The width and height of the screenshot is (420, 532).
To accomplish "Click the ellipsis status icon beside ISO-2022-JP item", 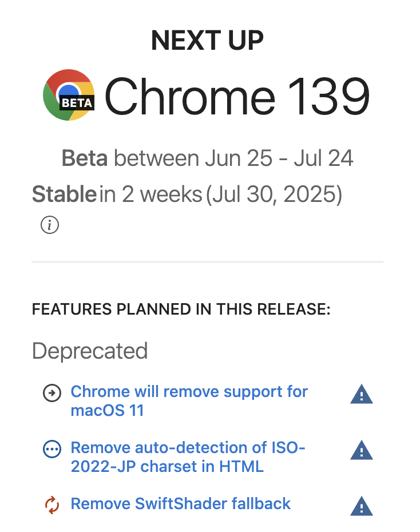I will pos(52,449).
